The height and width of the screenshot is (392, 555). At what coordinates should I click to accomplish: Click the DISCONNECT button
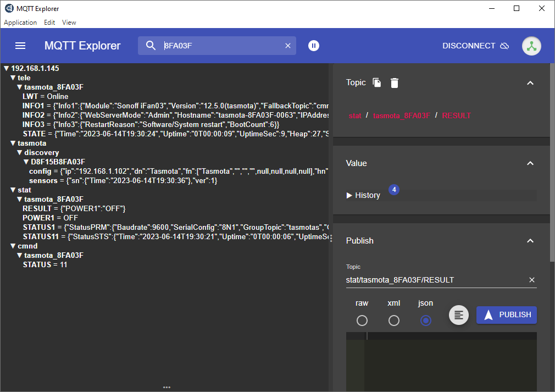click(x=475, y=46)
